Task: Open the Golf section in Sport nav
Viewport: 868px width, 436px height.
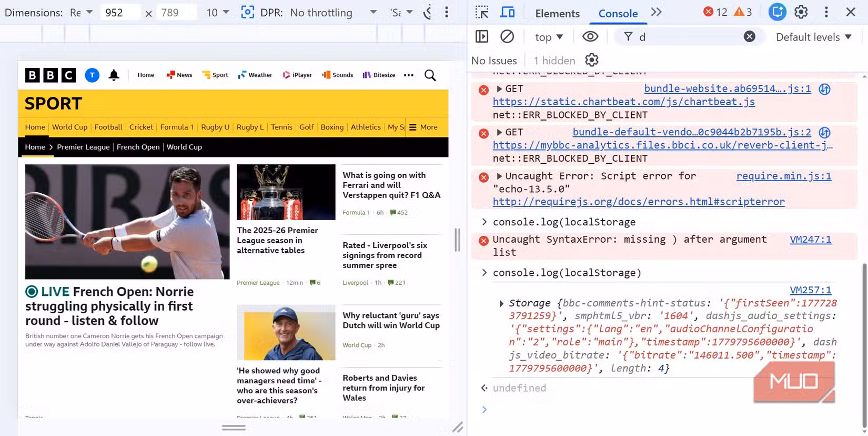Action: point(306,127)
